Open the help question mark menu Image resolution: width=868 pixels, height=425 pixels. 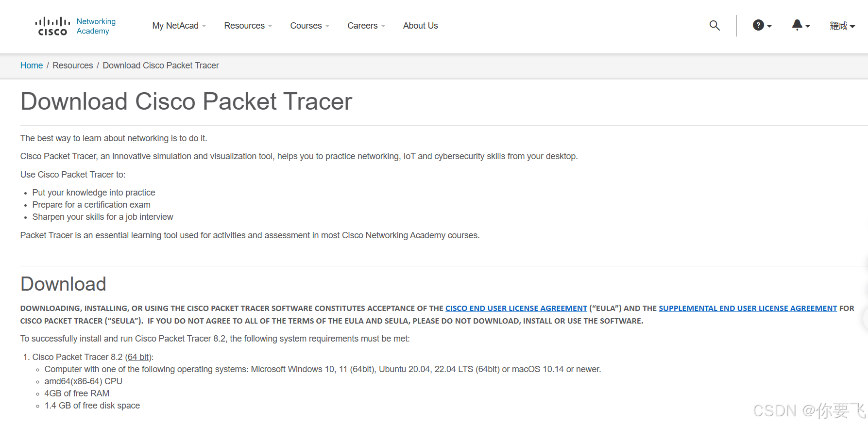click(x=762, y=25)
